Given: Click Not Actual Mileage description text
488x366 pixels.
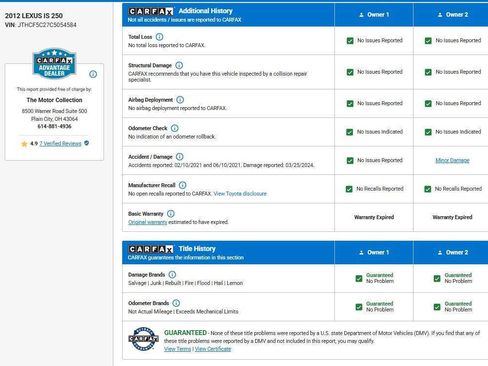Looking at the screenshot, I should 183,312.
